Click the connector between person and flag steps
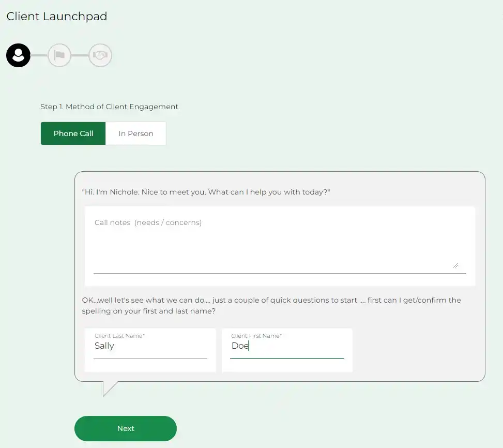The height and width of the screenshot is (448, 503). (x=39, y=55)
